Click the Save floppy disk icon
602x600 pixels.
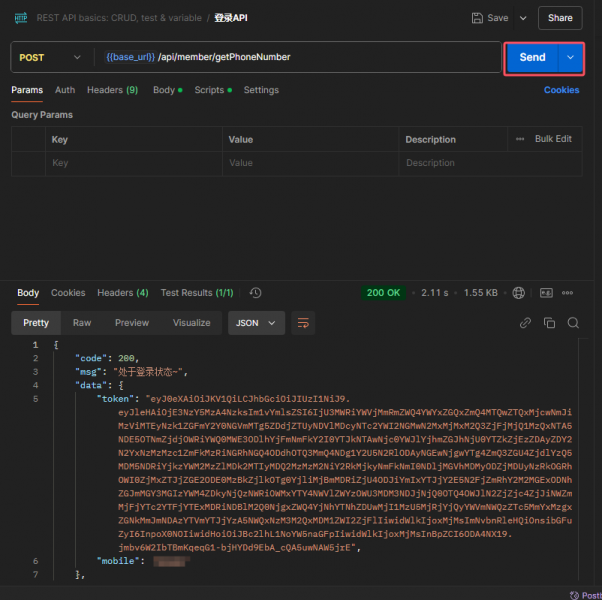pyautogui.click(x=477, y=18)
